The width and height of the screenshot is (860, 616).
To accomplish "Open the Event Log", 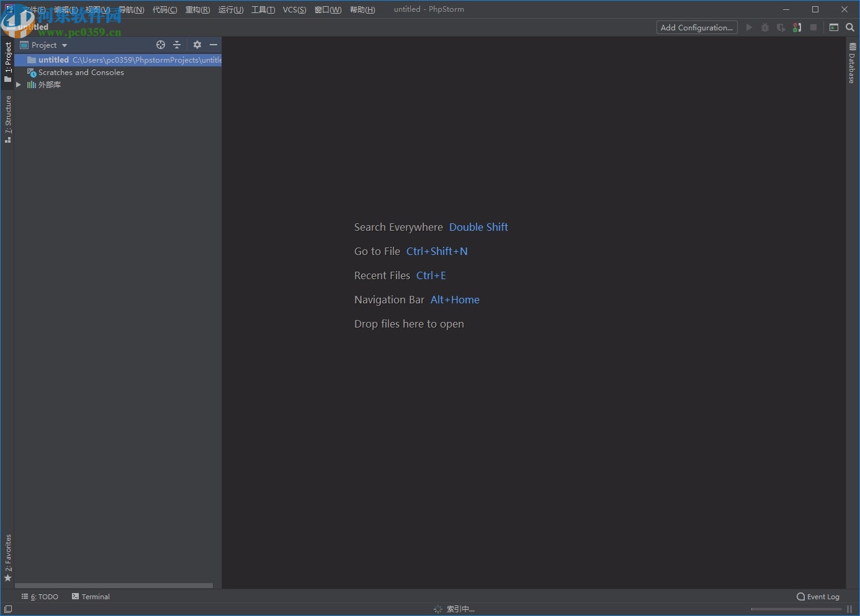I will pos(818,596).
